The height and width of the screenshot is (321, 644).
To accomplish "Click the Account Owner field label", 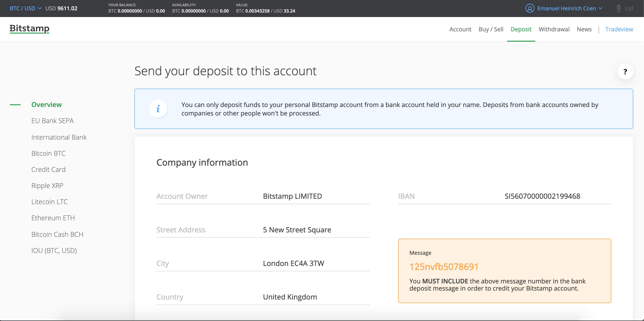I will pyautogui.click(x=182, y=196).
